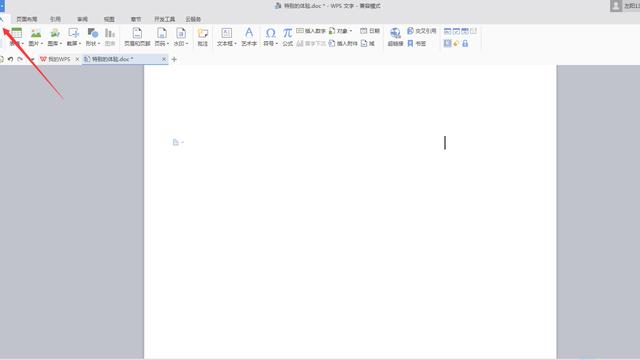
Task: Switch to the 视图 (View) tab
Action: (x=109, y=19)
